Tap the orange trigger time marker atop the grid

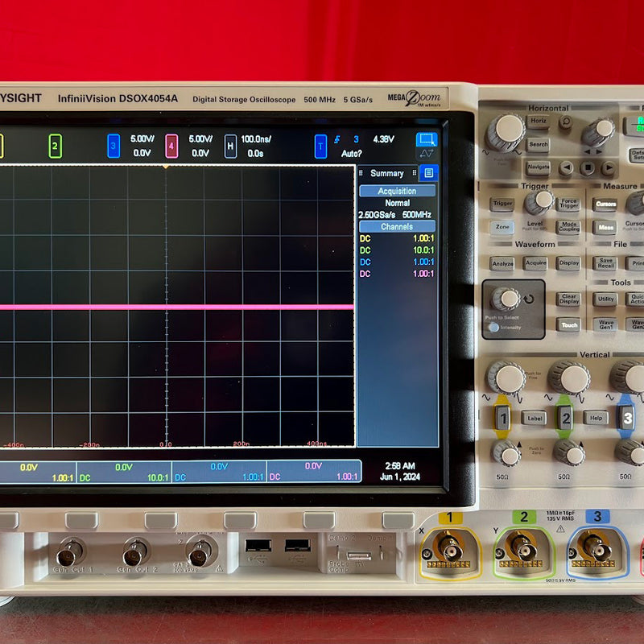click(x=166, y=167)
